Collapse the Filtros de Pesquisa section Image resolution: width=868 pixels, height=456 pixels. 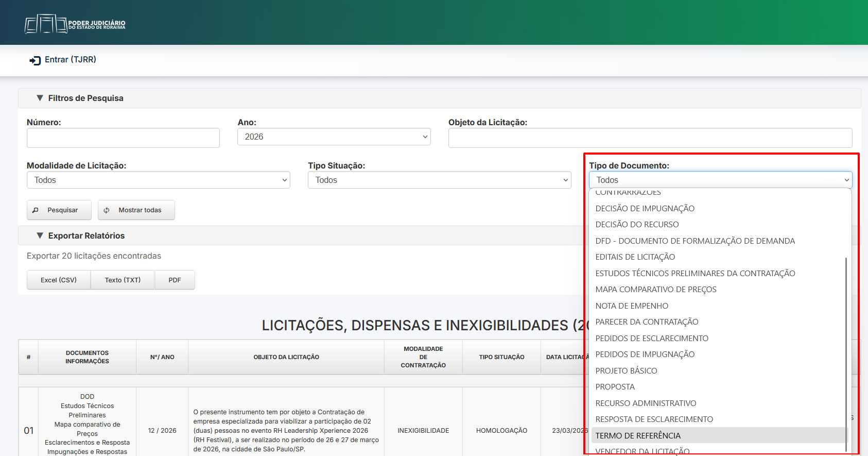point(40,98)
